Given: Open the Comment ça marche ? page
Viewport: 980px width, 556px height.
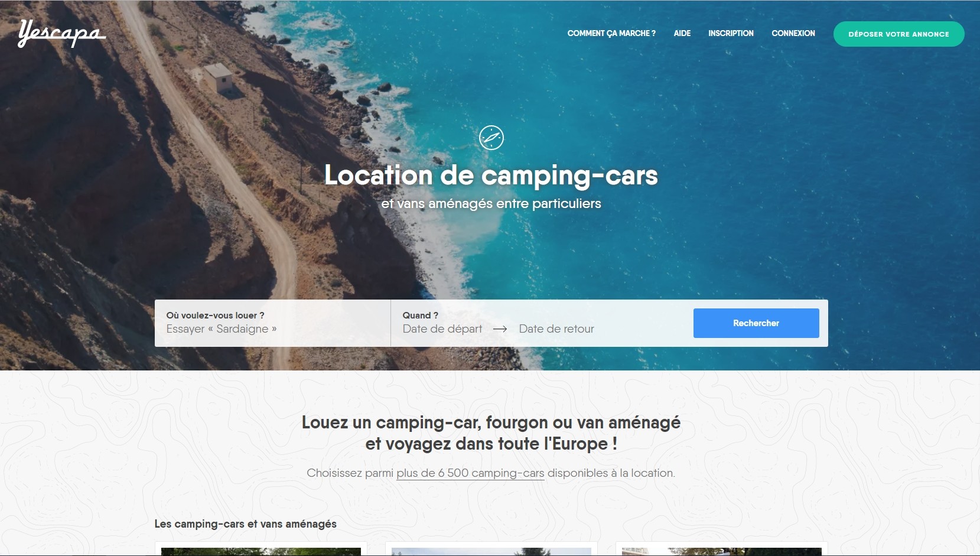Looking at the screenshot, I should [611, 33].
